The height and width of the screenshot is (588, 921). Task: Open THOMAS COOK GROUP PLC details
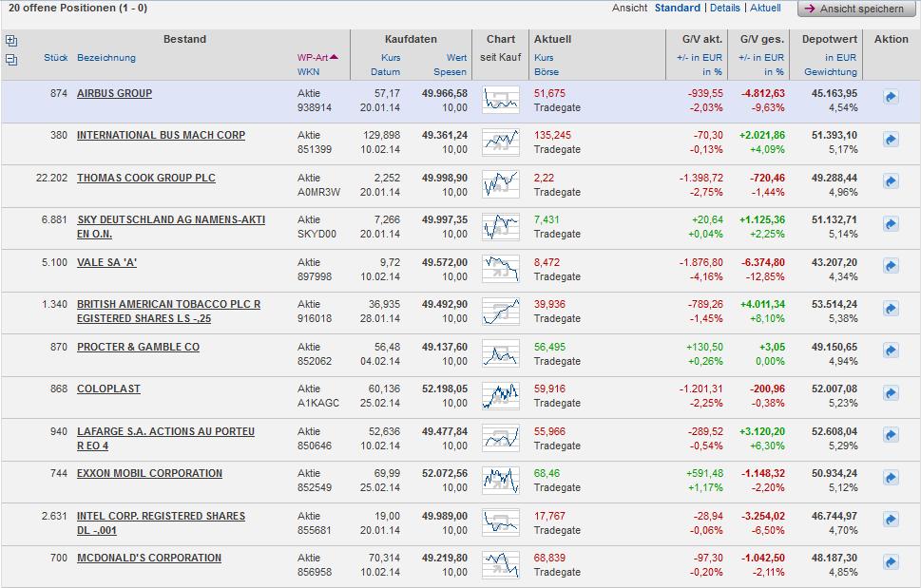[x=146, y=178]
